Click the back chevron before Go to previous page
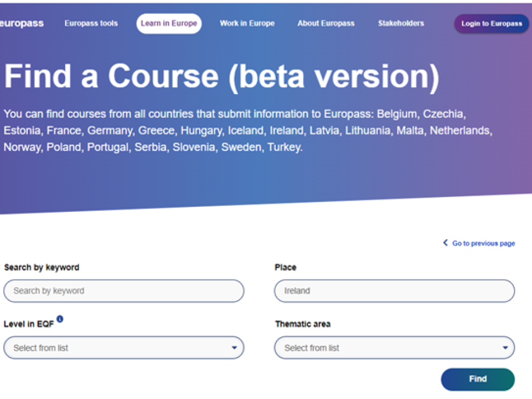 pyautogui.click(x=446, y=242)
